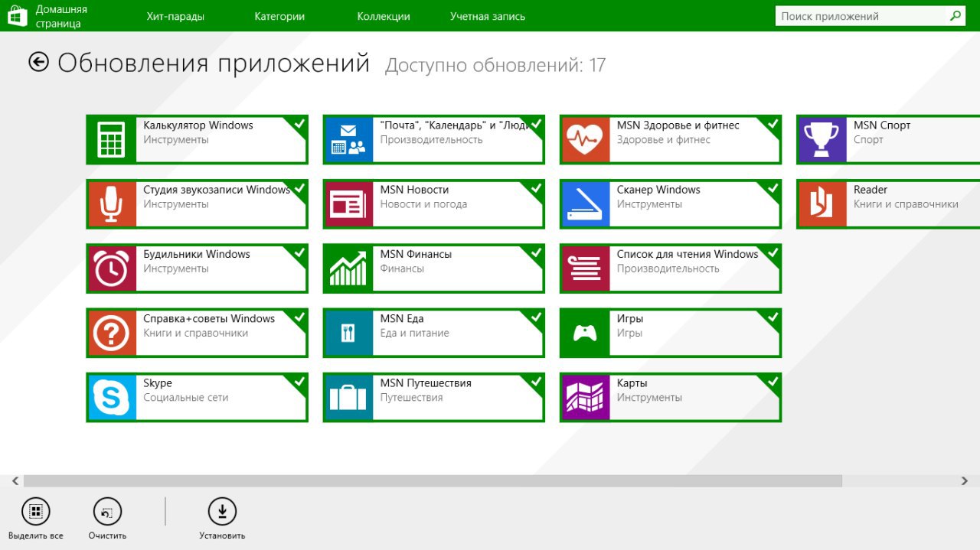The image size is (980, 550).
Task: Click the MSN Новости newspaper icon
Action: 349,204
